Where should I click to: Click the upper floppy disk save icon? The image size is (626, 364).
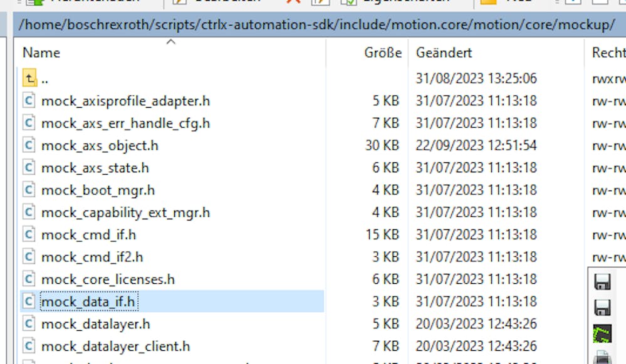click(x=602, y=283)
